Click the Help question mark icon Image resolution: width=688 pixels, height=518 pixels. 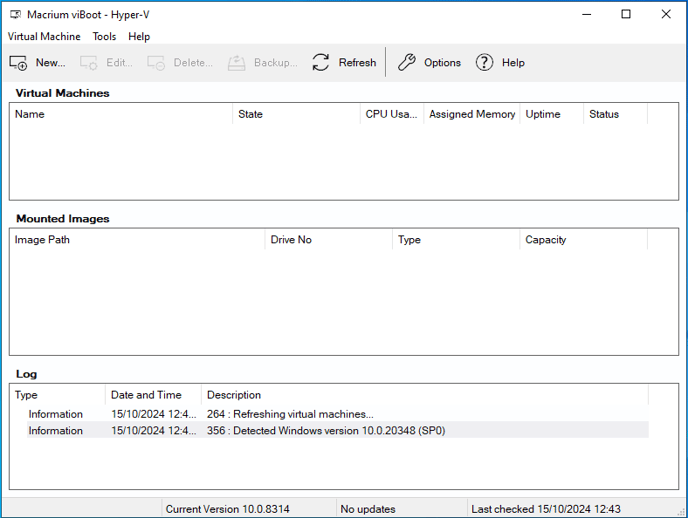484,62
